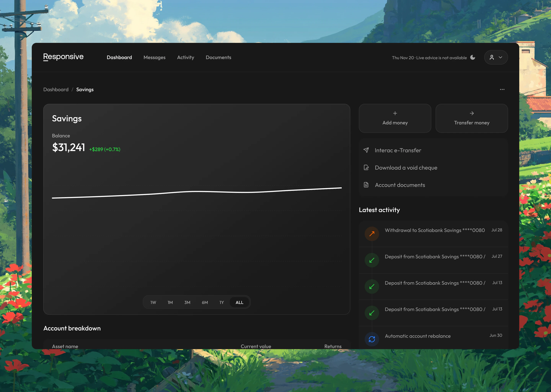Click the +$289 (+0.7%) gain text
This screenshot has width=551, height=392.
(x=105, y=149)
